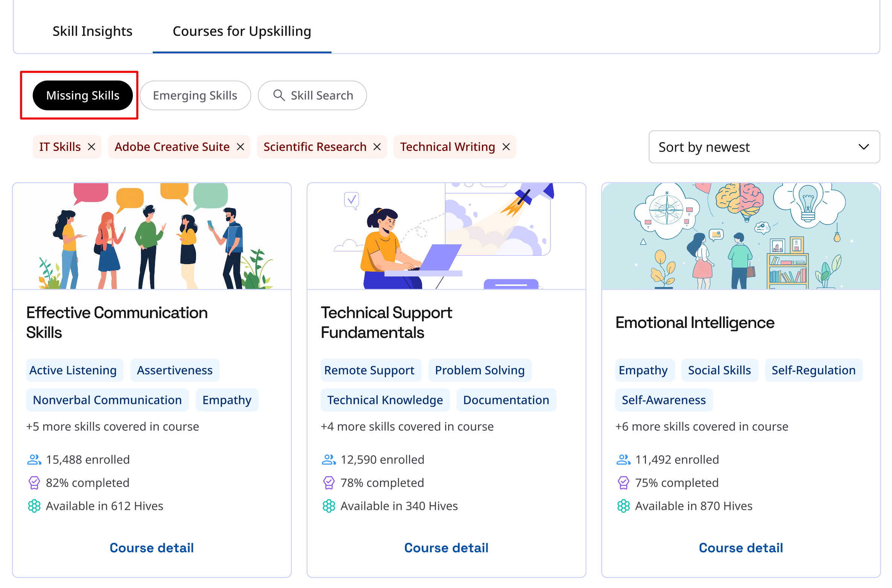
Task: Click Hives icon on Emotional Intelligence card
Action: click(623, 506)
